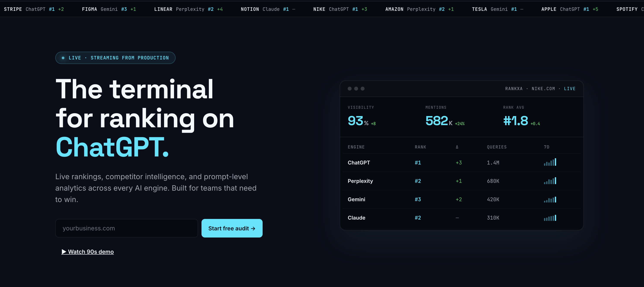Image resolution: width=644 pixels, height=287 pixels.
Task: Select the STRIPE label in the ticker
Action: 13,9
